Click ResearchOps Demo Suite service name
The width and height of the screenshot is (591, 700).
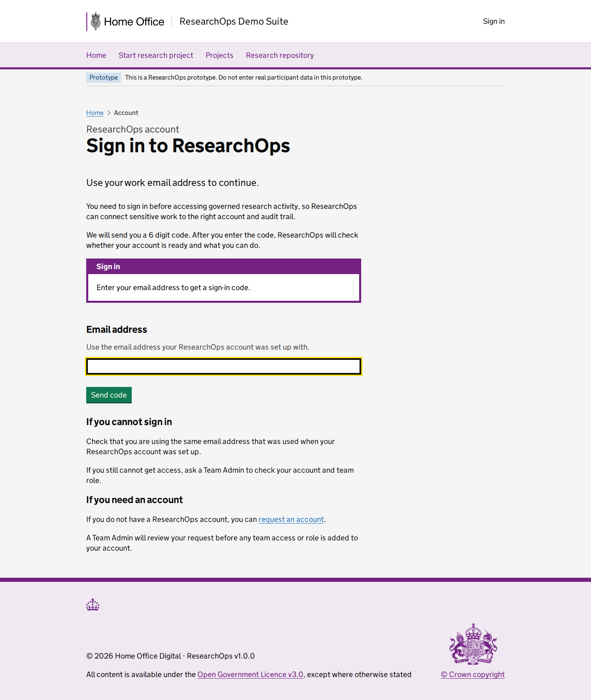[x=234, y=21]
